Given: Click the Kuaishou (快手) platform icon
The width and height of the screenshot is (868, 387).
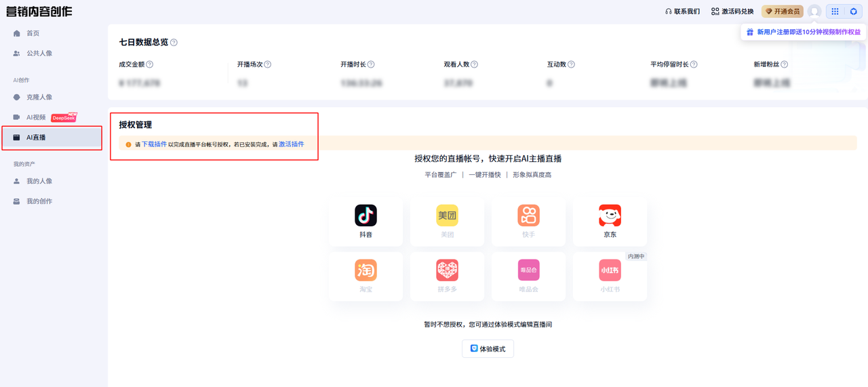Looking at the screenshot, I should tap(528, 216).
